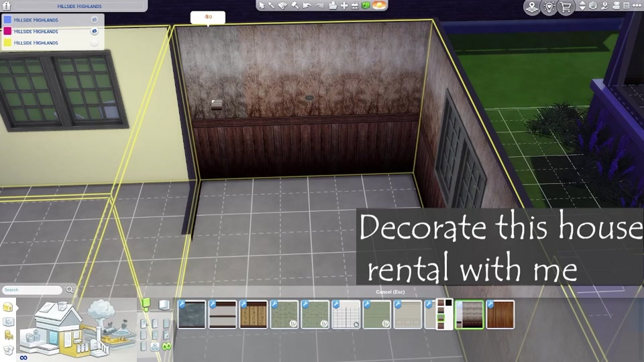Open the lightbulb heart lot info
Screen dimensions: 644x362
pos(549,7)
